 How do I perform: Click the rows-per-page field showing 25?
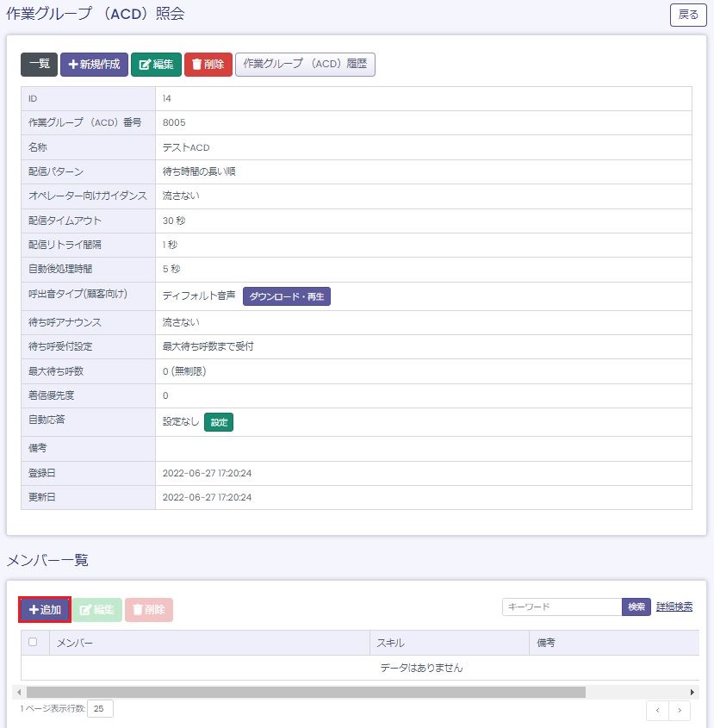(x=100, y=709)
